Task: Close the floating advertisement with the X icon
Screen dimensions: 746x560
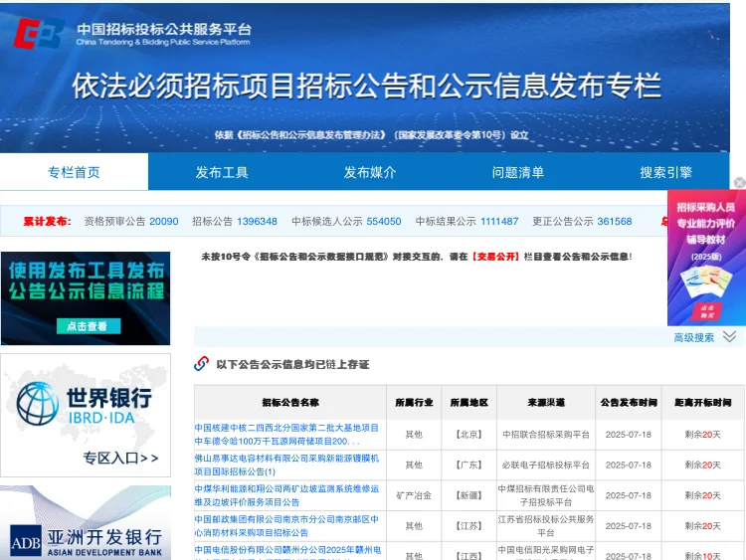Action: pos(739,183)
